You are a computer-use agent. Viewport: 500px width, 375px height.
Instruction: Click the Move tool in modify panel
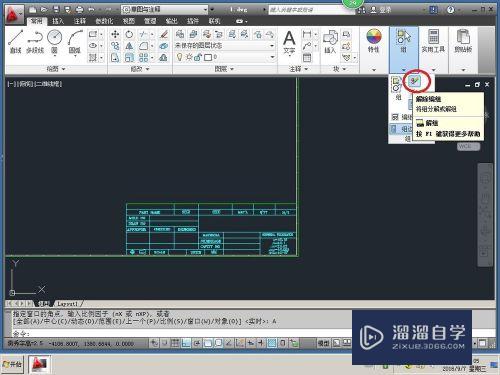pos(115,34)
